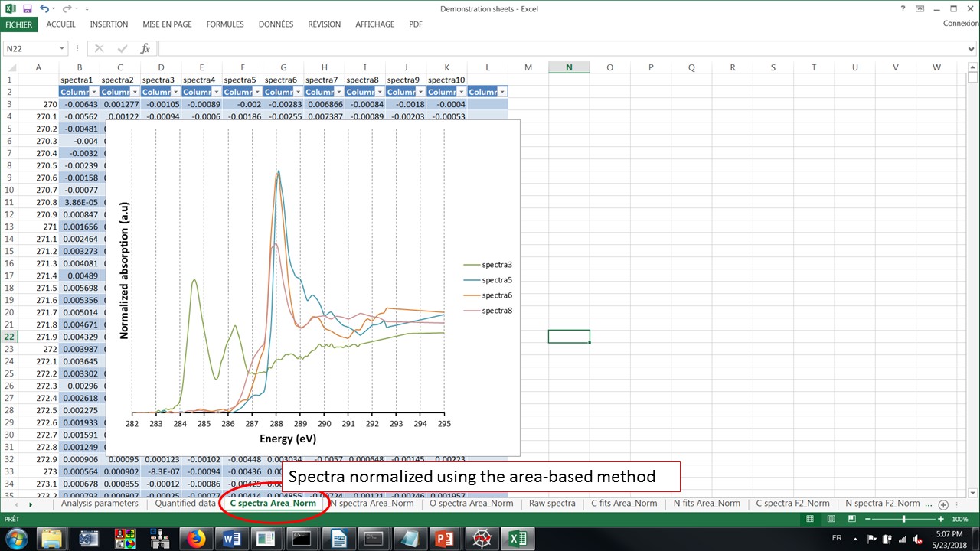Open the PDF ribbon tab
Screen dimensions: 980x551
416,24
